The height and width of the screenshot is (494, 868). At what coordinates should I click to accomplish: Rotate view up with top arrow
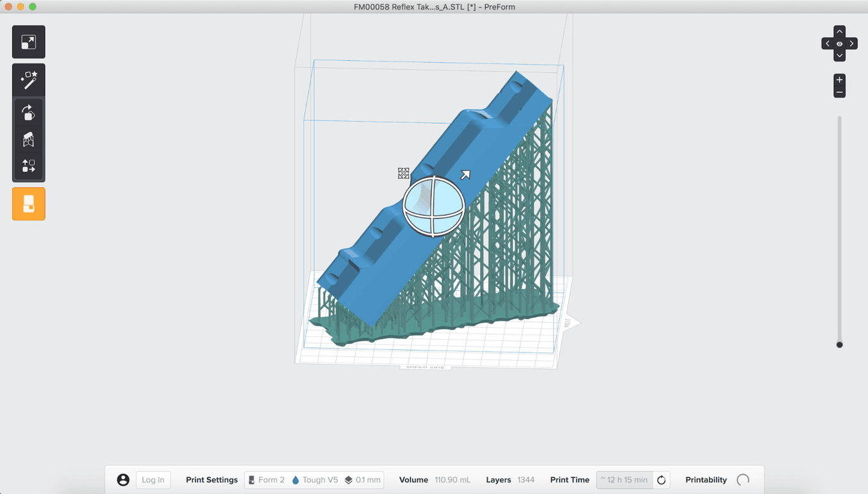point(839,31)
